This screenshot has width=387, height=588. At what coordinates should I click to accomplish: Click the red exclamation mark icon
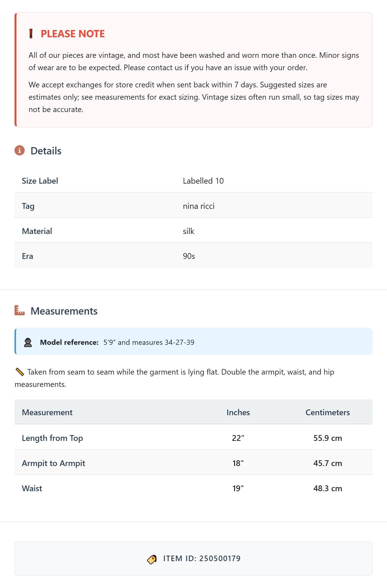coord(31,34)
